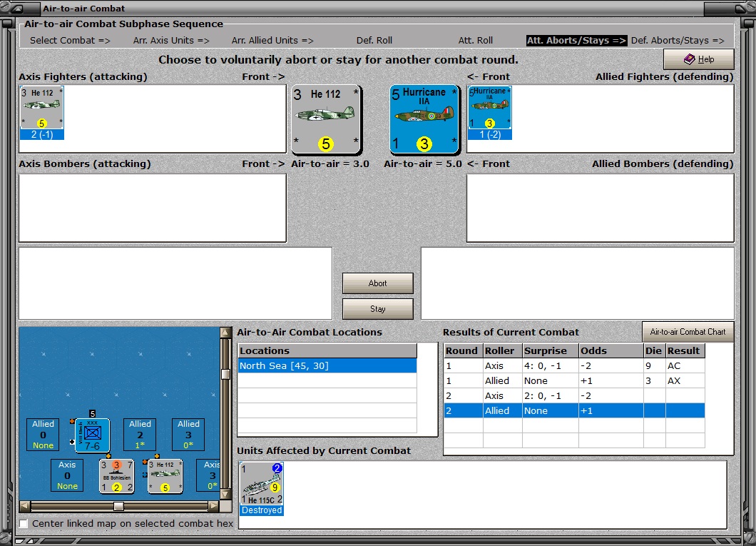Click the Locations column header
The width and height of the screenshot is (756, 546).
coord(327,350)
